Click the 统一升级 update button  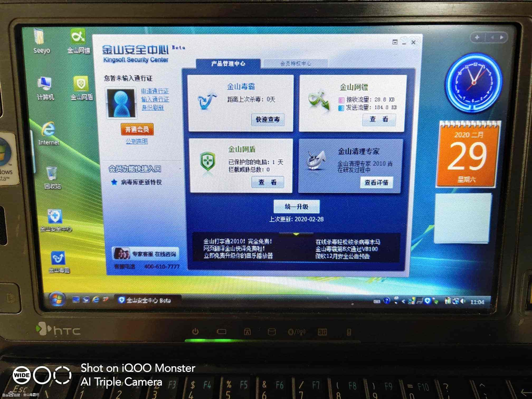click(296, 207)
